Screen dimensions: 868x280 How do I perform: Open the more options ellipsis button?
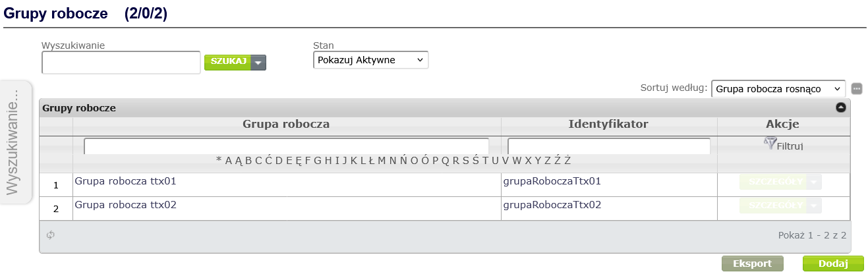click(x=857, y=88)
